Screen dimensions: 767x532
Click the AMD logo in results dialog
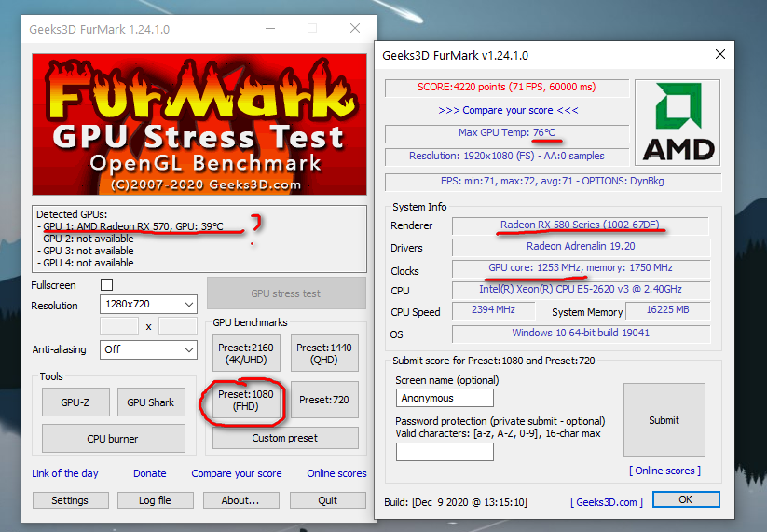(678, 122)
